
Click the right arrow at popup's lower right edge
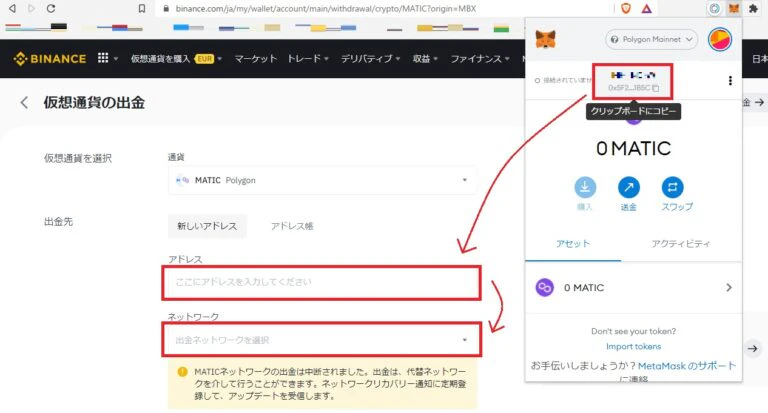[x=752, y=348]
